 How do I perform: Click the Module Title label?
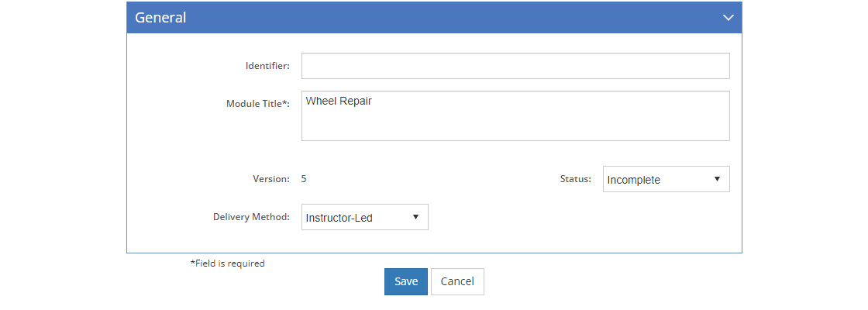[258, 104]
